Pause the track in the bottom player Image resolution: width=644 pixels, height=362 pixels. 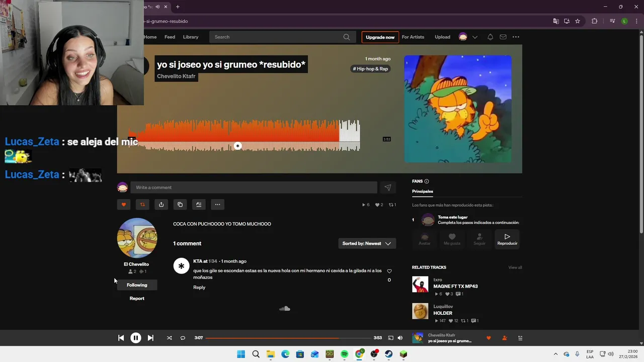point(136,338)
